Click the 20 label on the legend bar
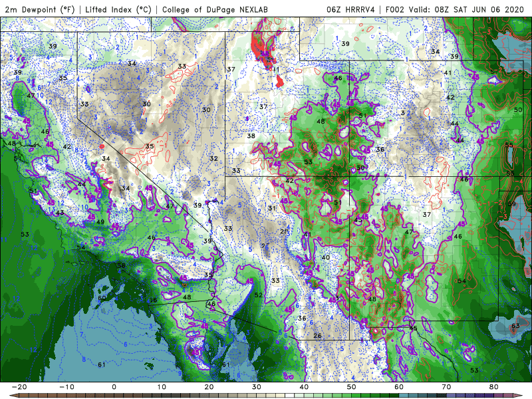 coord(209,387)
